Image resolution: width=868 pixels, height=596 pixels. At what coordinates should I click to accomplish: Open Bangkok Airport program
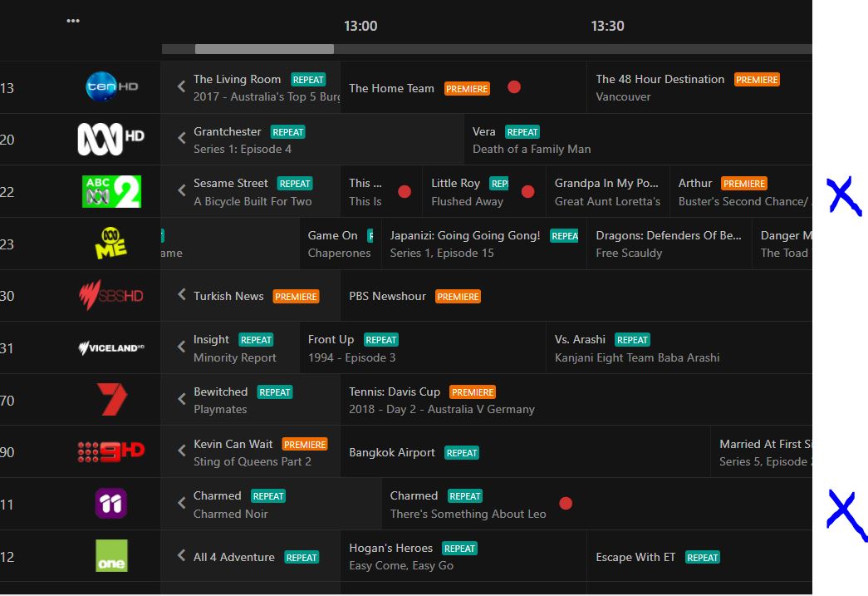tap(525, 452)
